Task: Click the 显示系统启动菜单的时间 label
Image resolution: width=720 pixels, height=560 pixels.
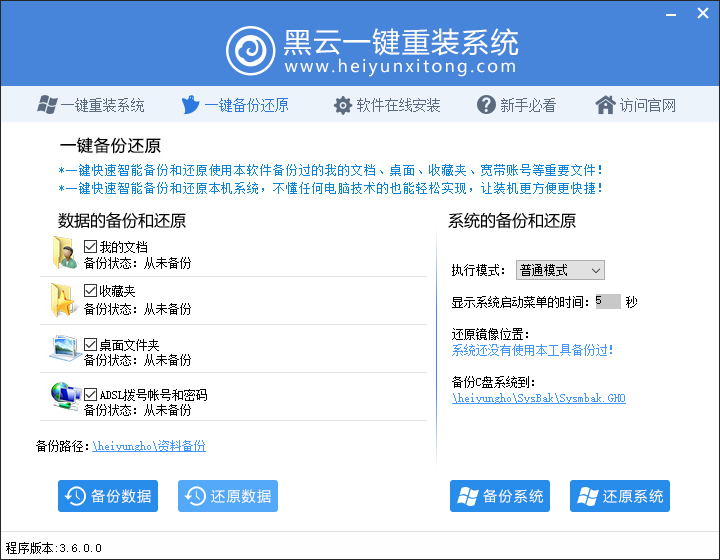Action: pos(520,302)
